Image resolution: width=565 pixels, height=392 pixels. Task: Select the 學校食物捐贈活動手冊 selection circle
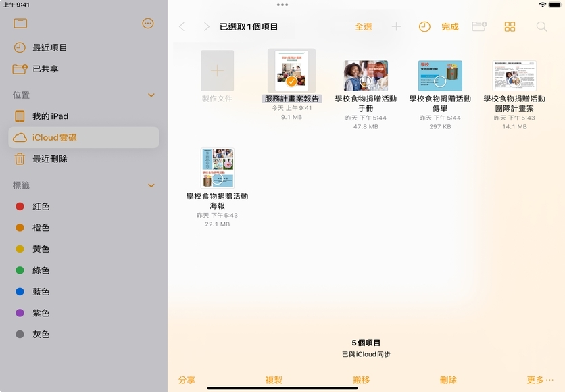(366, 82)
